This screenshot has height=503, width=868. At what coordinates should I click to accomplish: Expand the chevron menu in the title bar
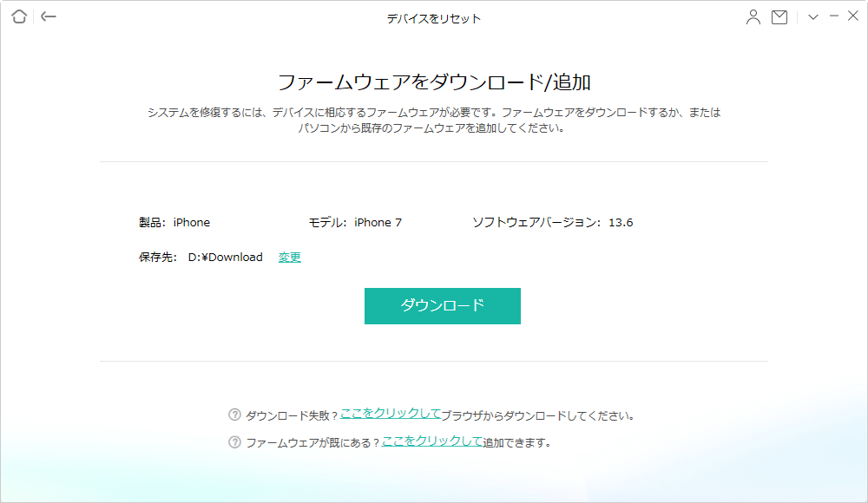812,15
